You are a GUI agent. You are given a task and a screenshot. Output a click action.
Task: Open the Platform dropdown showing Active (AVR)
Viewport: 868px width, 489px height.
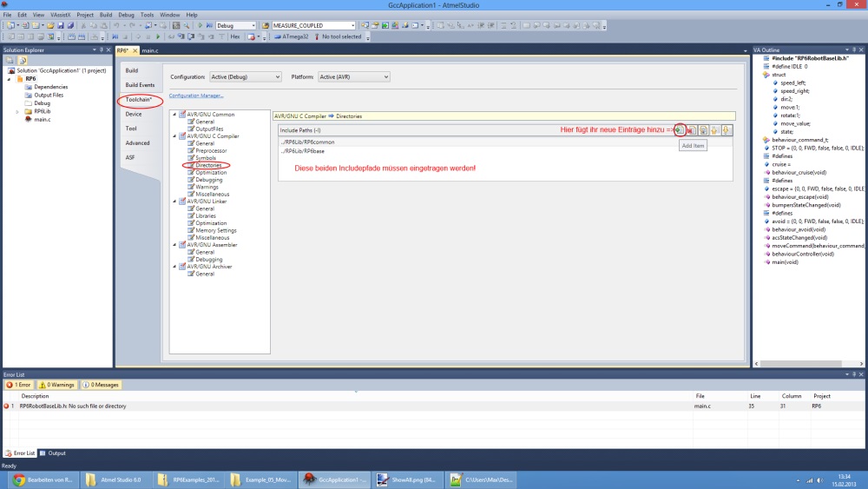pos(352,76)
